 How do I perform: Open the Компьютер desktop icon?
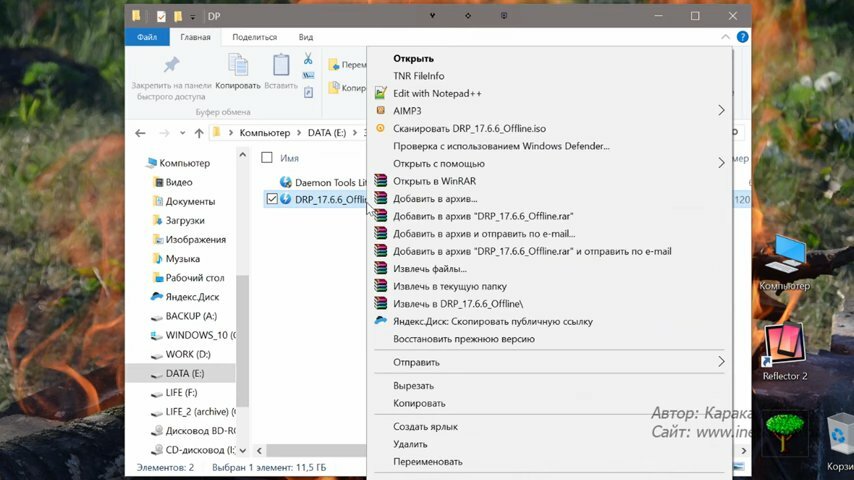pyautogui.click(x=785, y=263)
